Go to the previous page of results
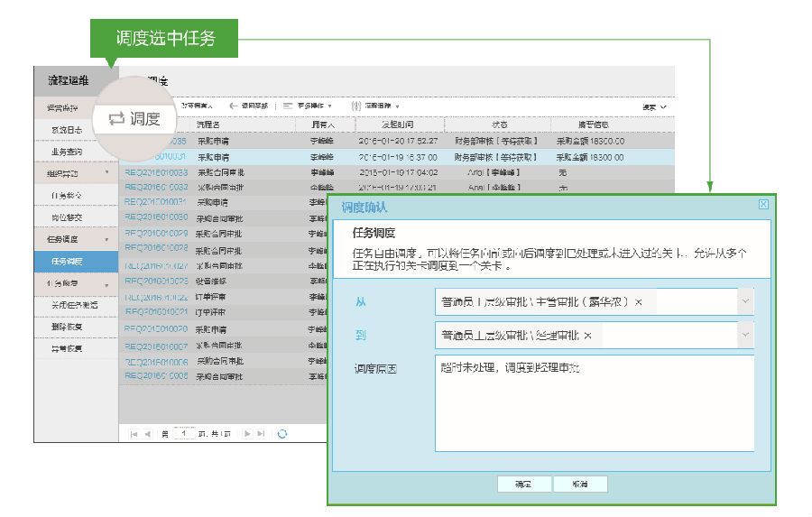This screenshot has width=812, height=517. [x=147, y=434]
